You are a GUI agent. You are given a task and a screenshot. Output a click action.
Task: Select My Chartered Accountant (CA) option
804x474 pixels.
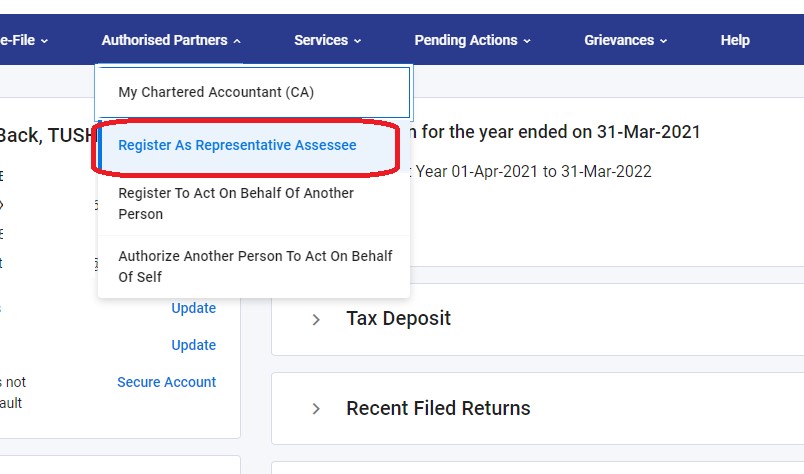point(216,92)
